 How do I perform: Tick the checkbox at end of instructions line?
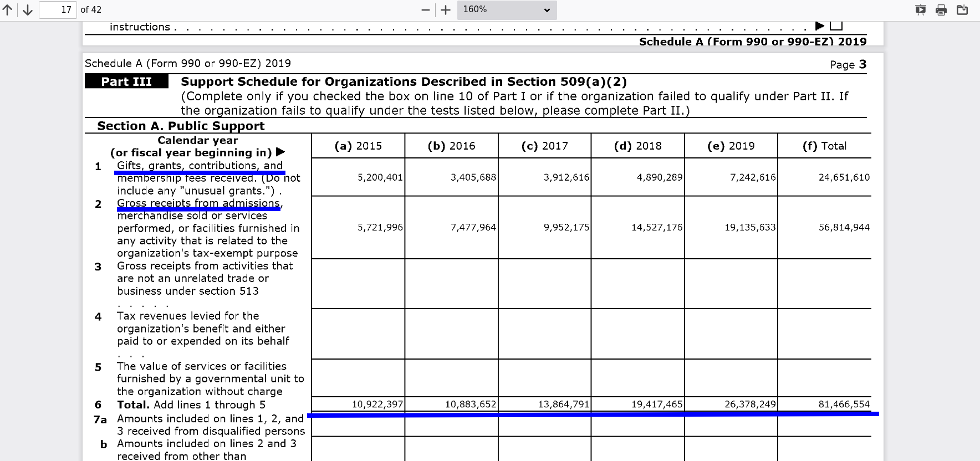click(836, 25)
